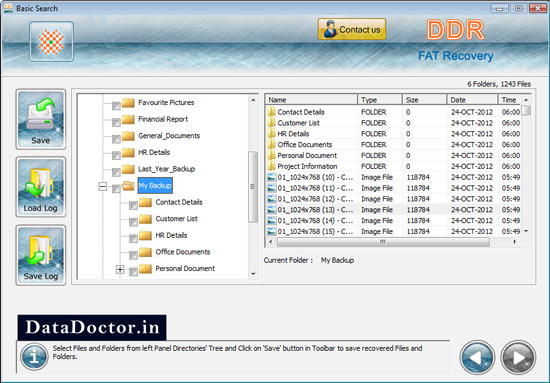Tick the Financial Report checkbox
This screenshot has height=383, width=550.
[x=116, y=122]
